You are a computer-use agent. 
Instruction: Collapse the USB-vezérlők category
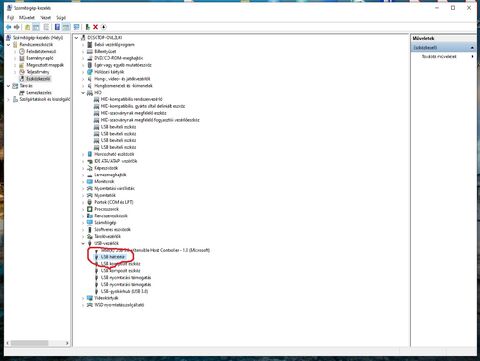tap(83, 243)
